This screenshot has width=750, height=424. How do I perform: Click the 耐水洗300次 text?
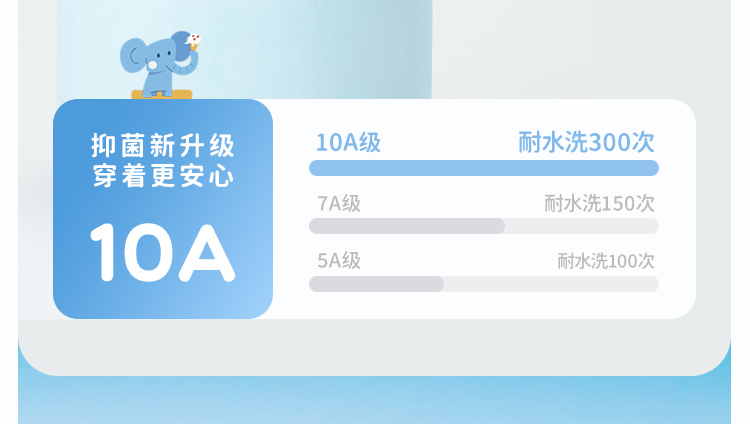[587, 143]
